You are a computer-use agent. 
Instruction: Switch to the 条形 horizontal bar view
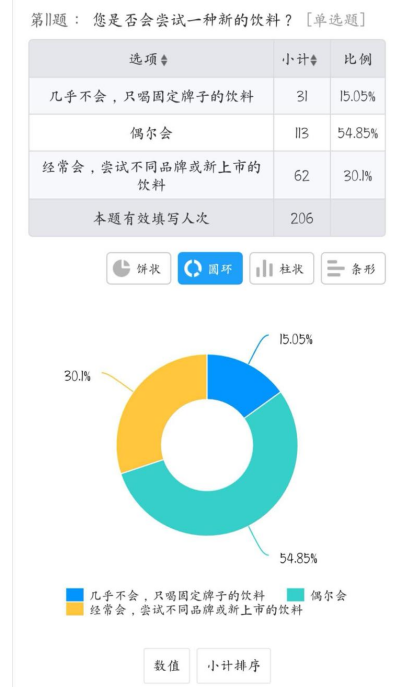pos(353,268)
